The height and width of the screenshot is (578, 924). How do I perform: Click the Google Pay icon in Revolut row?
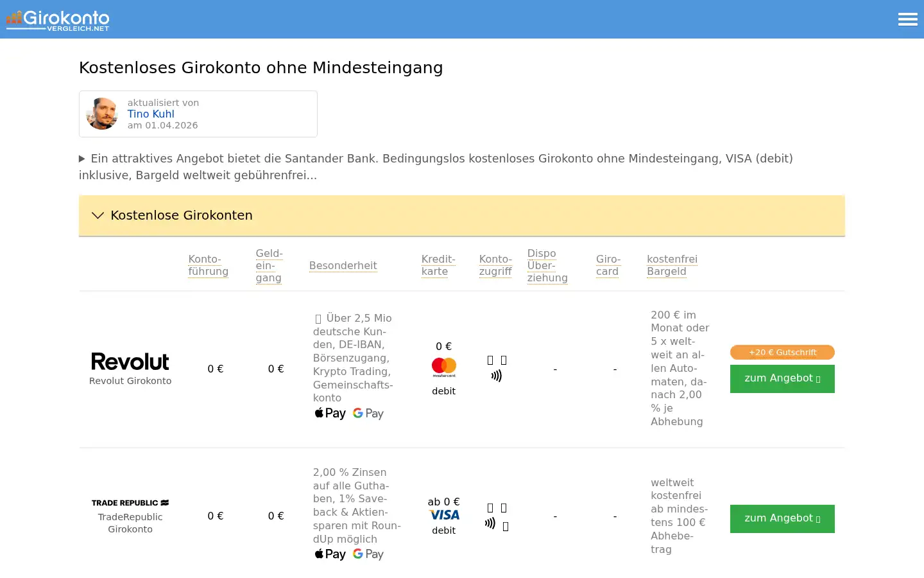coord(368,414)
